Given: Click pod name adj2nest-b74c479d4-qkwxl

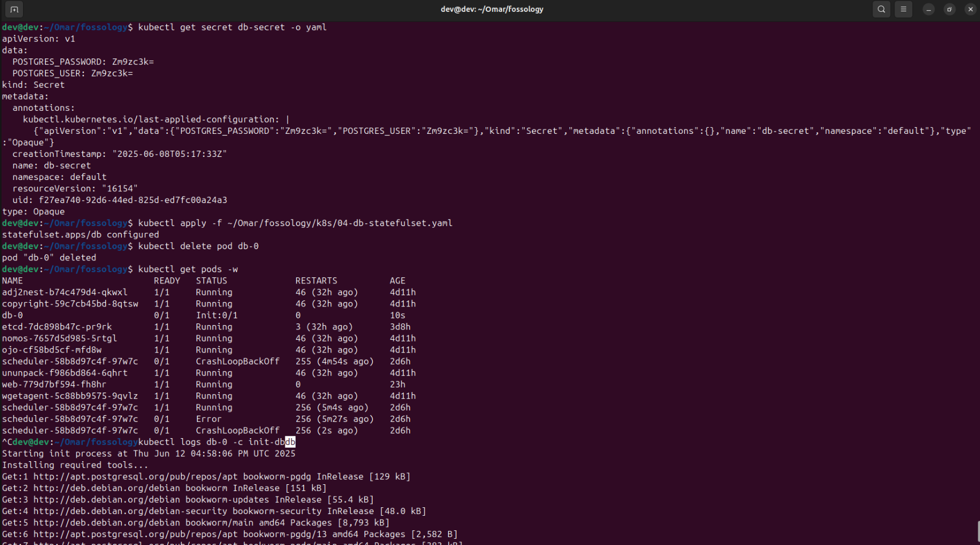Looking at the screenshot, I should 65,292.
